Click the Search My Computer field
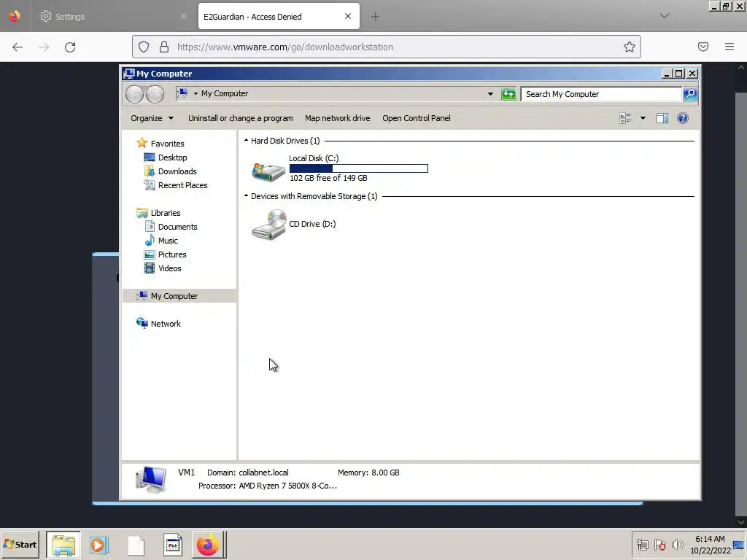 (601, 94)
